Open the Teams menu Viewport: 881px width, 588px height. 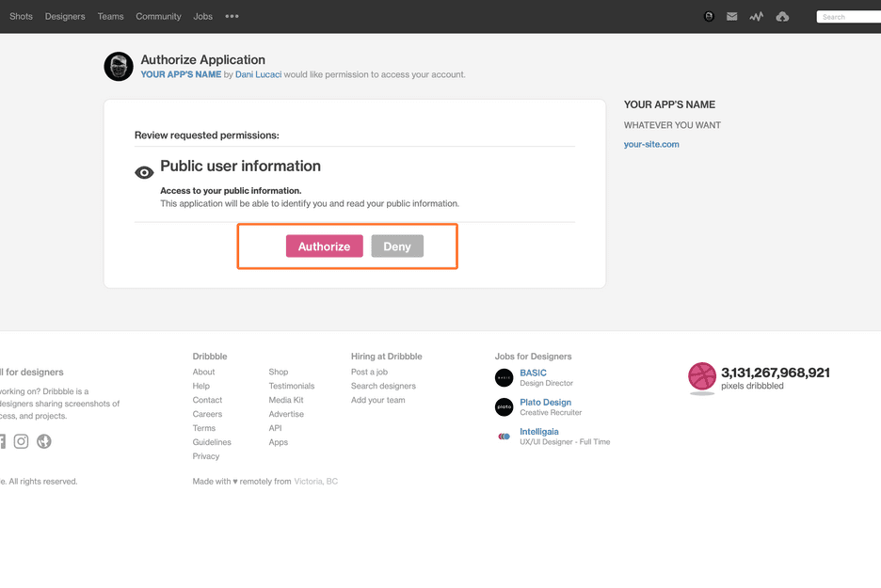click(x=111, y=16)
